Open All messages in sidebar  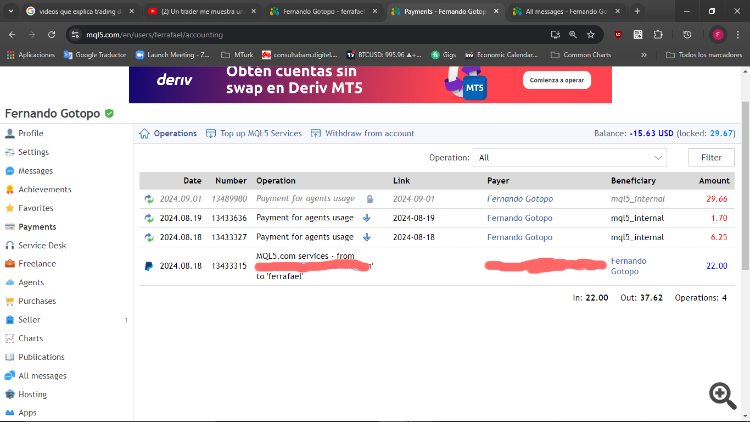42,376
